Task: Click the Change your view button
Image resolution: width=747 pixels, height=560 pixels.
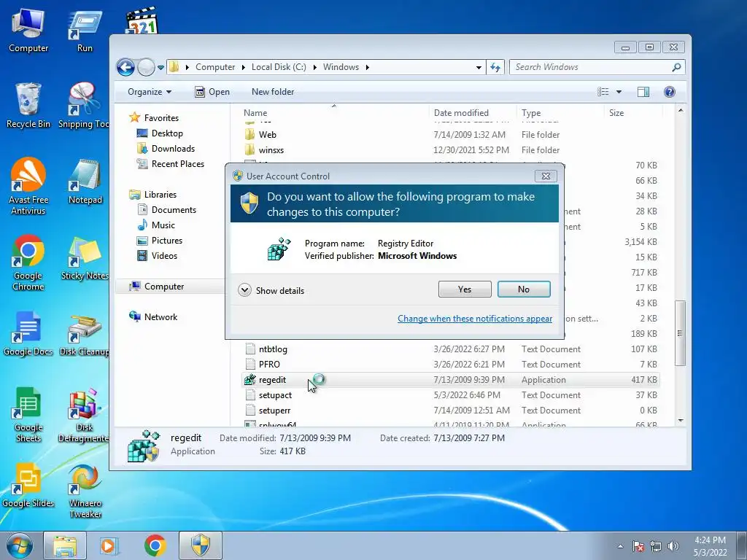Action: [x=603, y=92]
